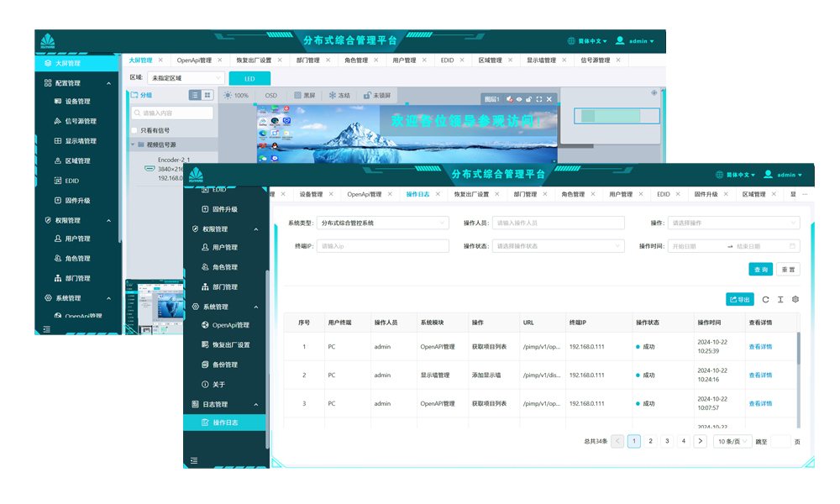Click the brightness 100% sun icon
This screenshot has height=504, width=840.
pyautogui.click(x=228, y=96)
